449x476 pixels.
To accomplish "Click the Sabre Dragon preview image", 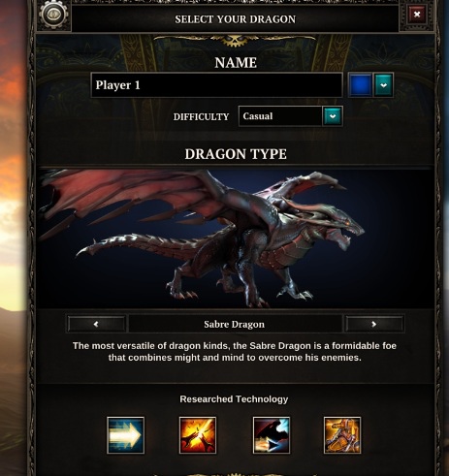I will click(x=235, y=238).
